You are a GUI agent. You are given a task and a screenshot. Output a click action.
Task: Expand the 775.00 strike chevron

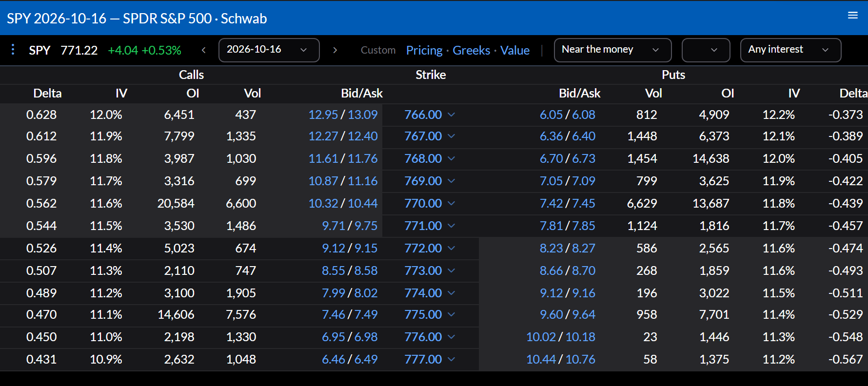coord(451,314)
